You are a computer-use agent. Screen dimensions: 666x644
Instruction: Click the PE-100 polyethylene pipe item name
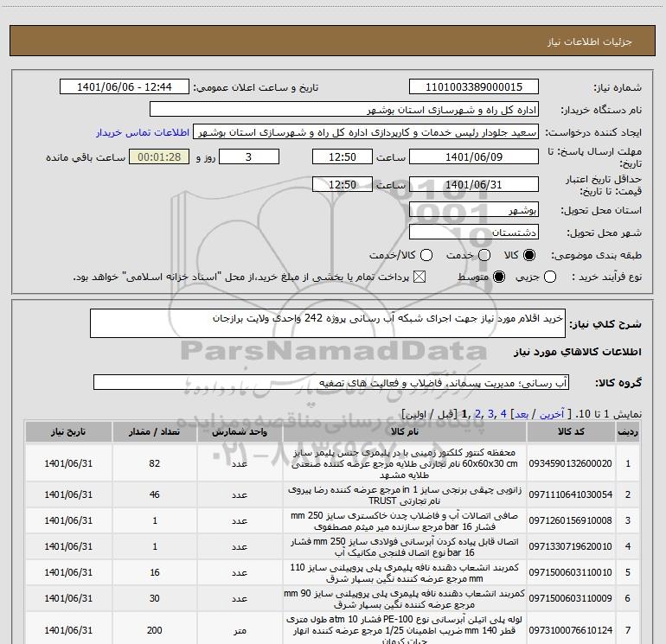pos(405,630)
